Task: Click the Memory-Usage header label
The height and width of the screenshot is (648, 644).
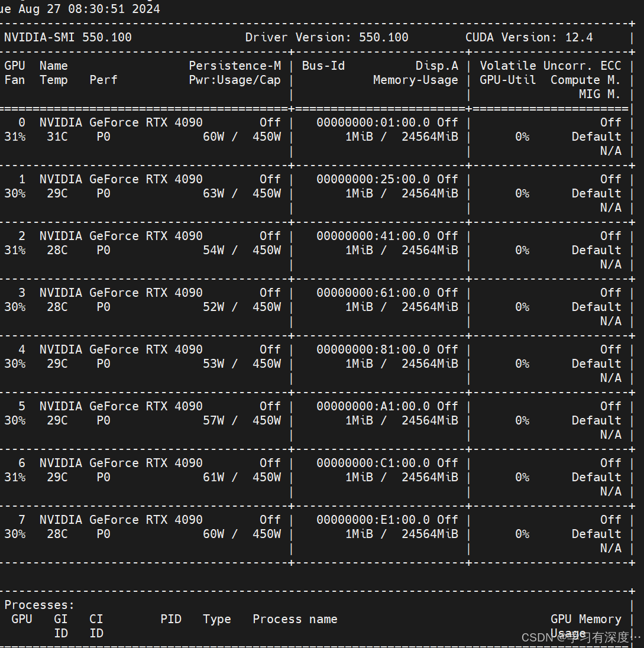Action: [x=415, y=80]
